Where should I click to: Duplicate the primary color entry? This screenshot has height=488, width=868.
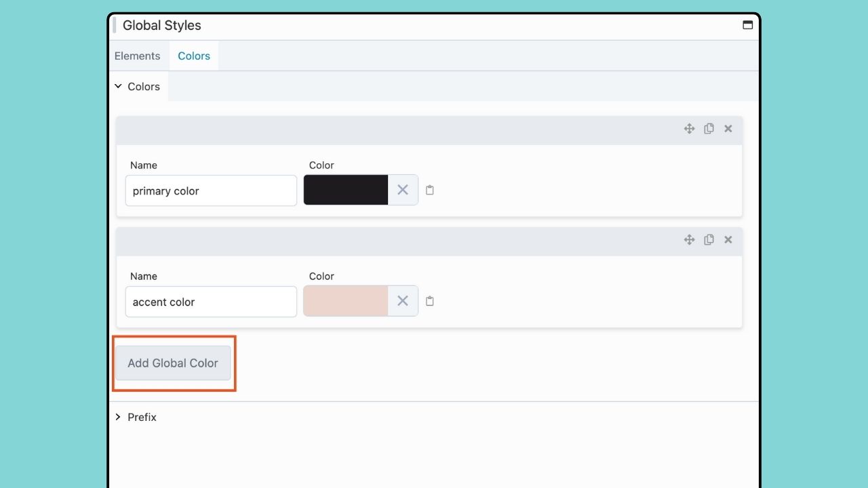click(x=709, y=129)
